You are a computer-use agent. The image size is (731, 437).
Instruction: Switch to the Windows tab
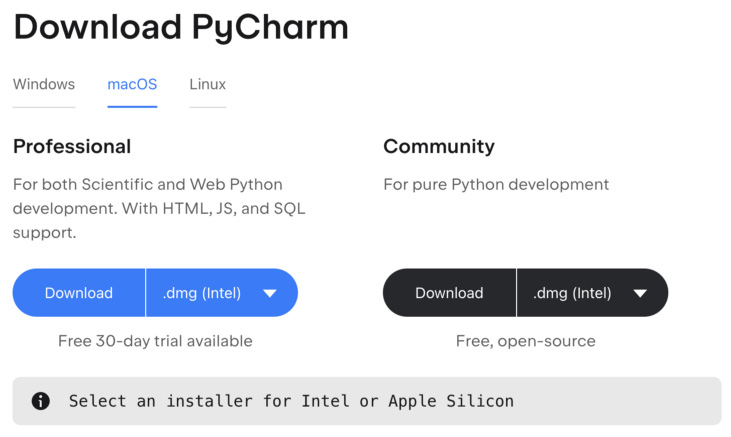pos(44,84)
